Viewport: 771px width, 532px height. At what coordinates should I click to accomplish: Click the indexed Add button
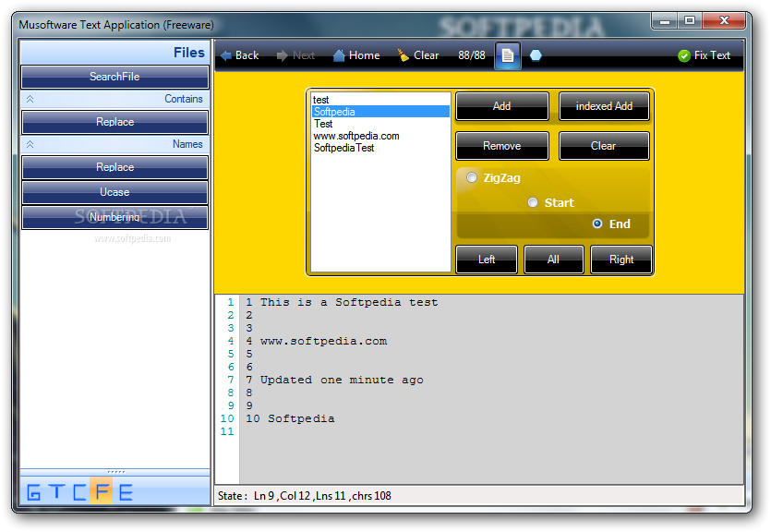pos(604,106)
